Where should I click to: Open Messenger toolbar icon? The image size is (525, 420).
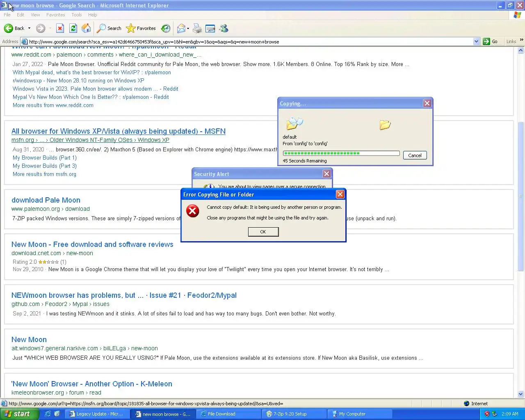(x=224, y=28)
